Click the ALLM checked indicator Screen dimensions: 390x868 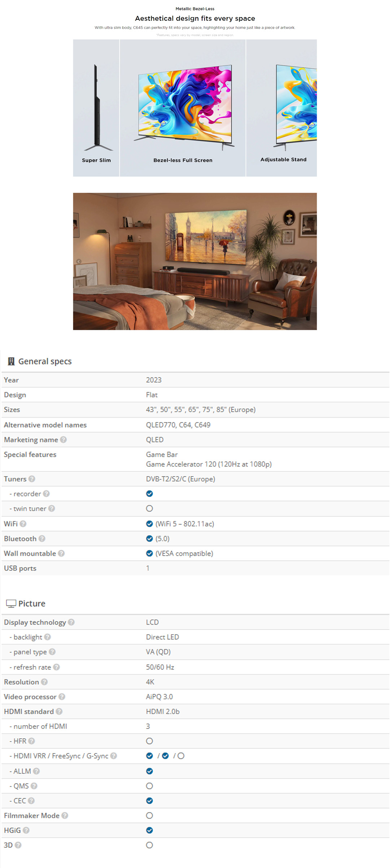tap(149, 771)
